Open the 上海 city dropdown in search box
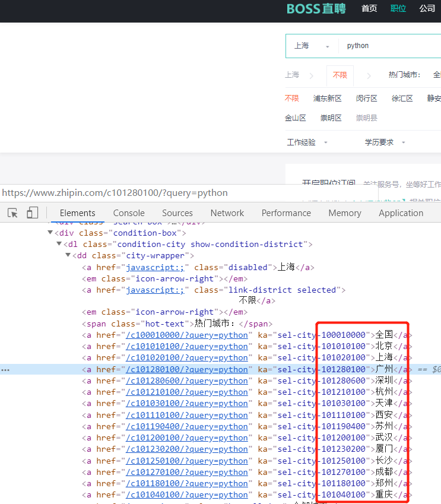The image size is (441, 504). (x=312, y=46)
